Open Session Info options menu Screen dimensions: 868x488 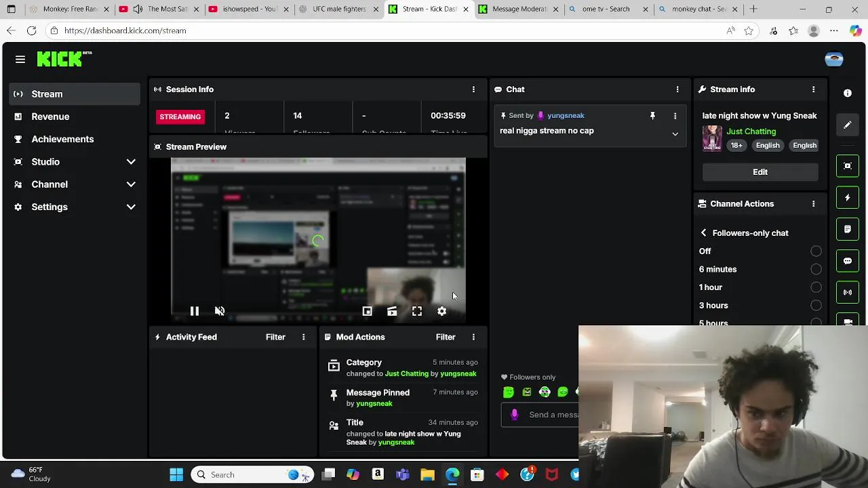click(x=473, y=89)
